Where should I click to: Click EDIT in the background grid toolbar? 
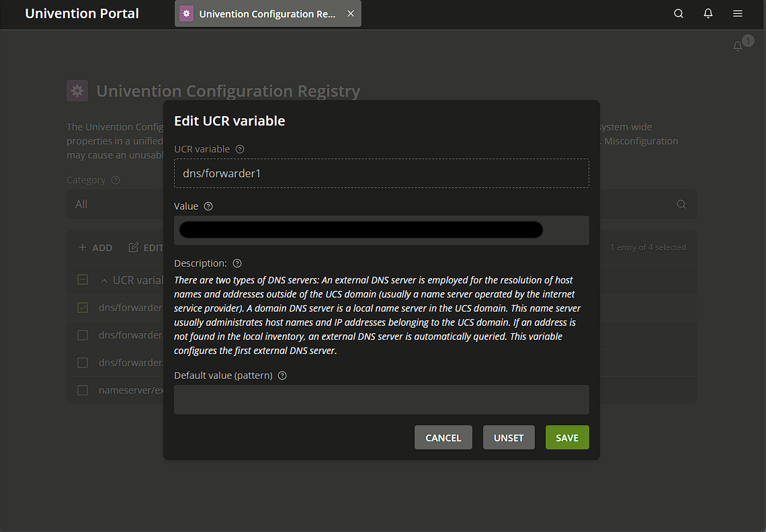pyautogui.click(x=146, y=248)
